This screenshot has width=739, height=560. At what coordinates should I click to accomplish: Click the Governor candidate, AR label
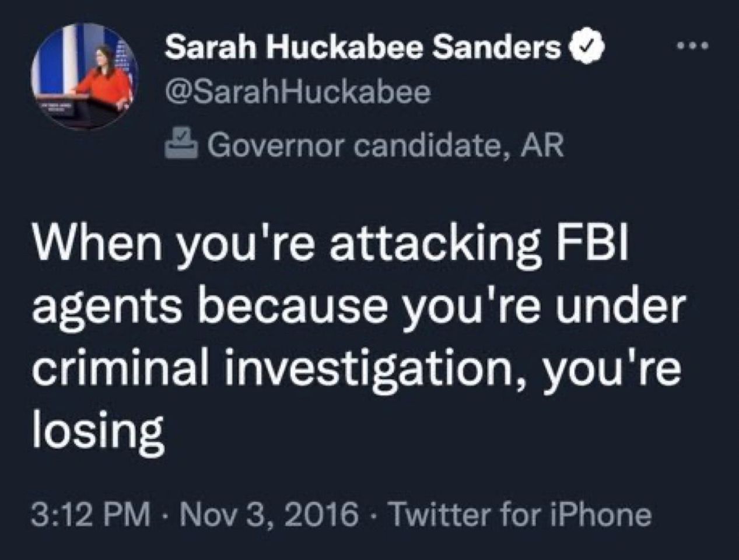point(386,145)
